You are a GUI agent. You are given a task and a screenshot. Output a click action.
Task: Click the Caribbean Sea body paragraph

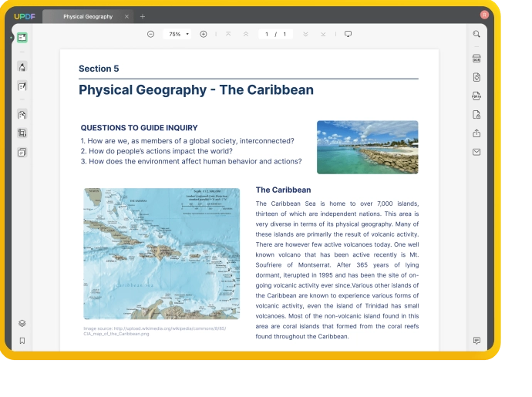(337, 270)
